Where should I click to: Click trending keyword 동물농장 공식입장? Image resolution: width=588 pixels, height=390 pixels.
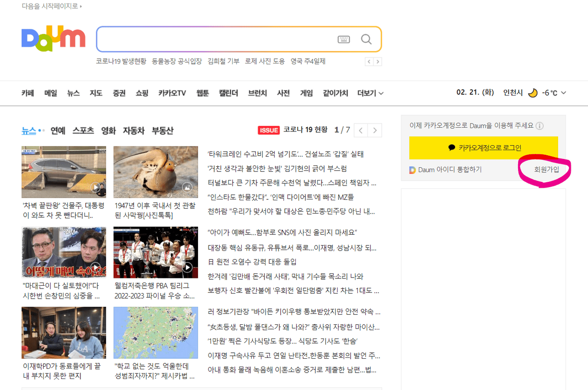click(x=177, y=62)
